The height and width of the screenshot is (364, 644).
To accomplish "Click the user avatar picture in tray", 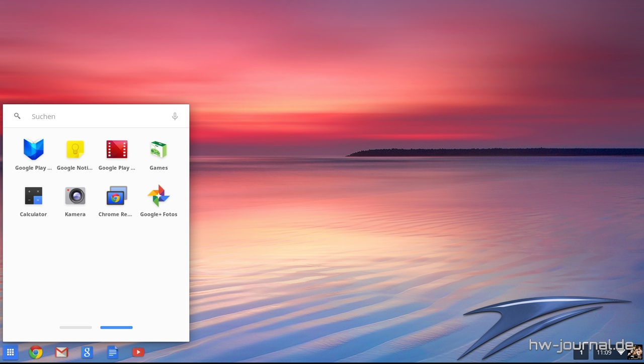I will (635, 352).
